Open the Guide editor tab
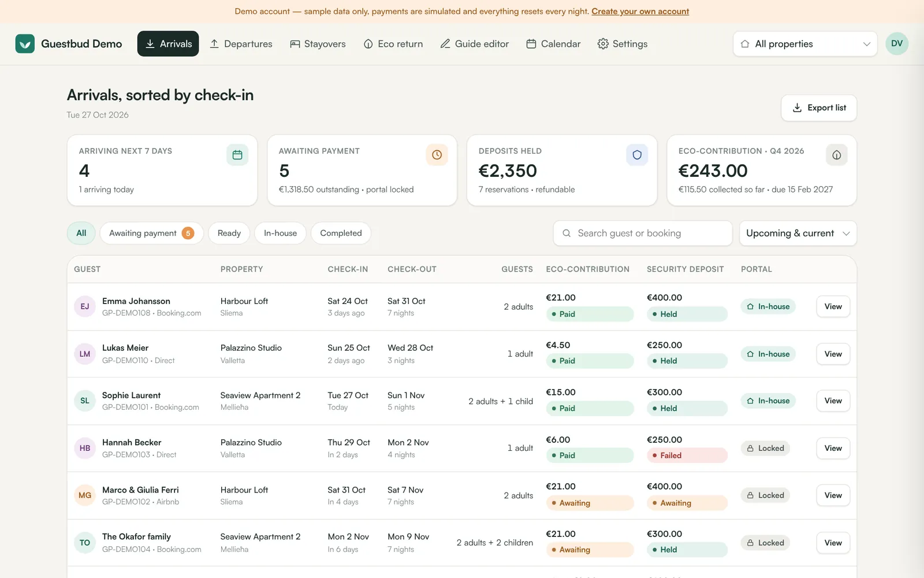 (x=474, y=43)
